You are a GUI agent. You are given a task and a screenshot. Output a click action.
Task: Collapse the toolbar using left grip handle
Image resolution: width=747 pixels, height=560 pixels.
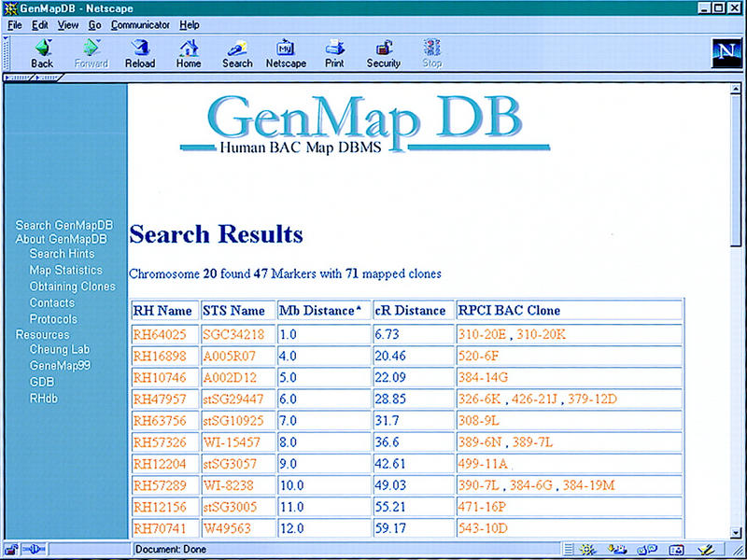[x=5, y=52]
